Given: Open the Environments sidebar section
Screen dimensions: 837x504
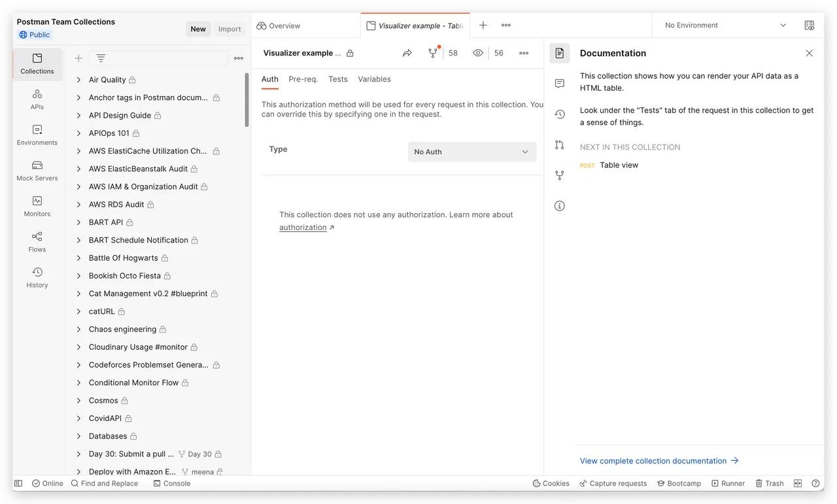Looking at the screenshot, I should (x=37, y=135).
